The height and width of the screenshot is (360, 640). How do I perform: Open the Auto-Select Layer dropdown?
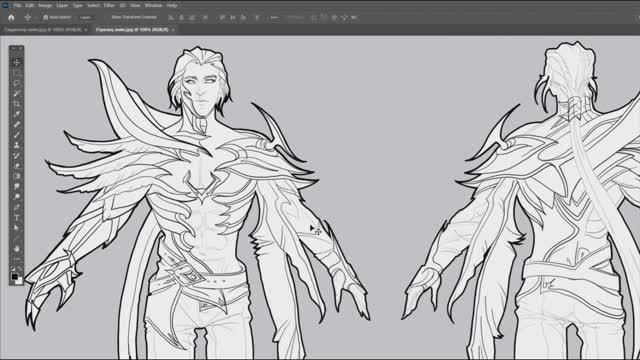(x=87, y=18)
